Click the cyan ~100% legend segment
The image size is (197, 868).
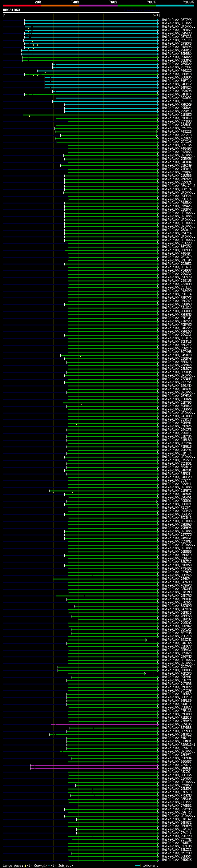coord(175,6)
